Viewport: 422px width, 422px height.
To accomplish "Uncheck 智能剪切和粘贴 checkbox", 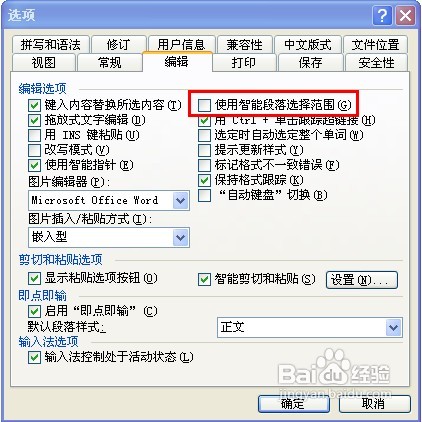I will pyautogui.click(x=204, y=279).
